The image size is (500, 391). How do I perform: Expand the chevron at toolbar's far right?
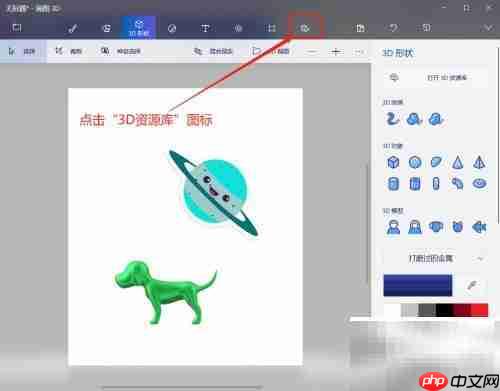(489, 28)
